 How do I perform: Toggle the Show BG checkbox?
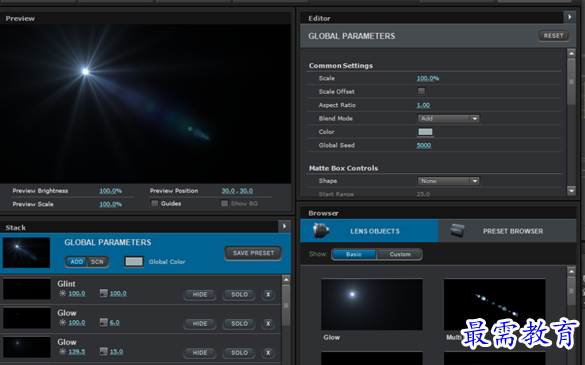point(224,203)
